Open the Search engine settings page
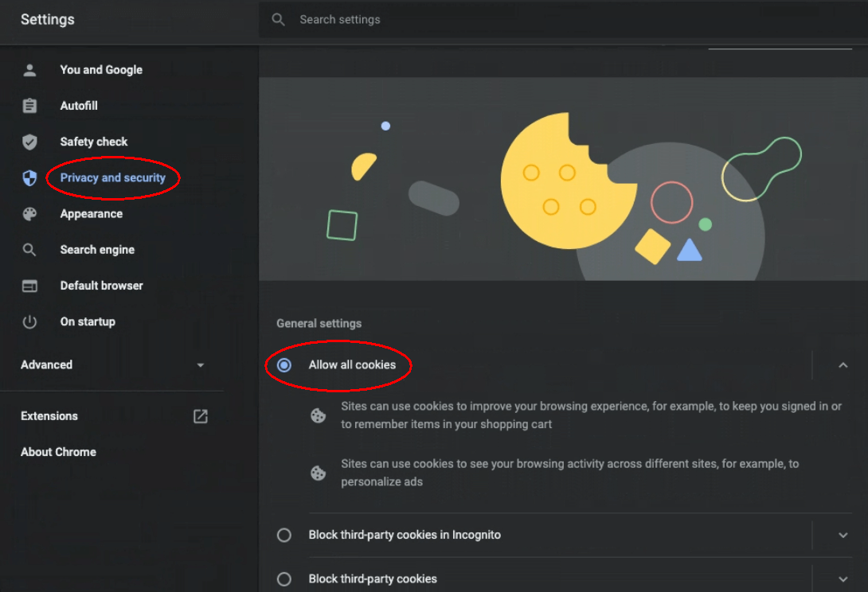This screenshot has width=868, height=592. click(97, 250)
